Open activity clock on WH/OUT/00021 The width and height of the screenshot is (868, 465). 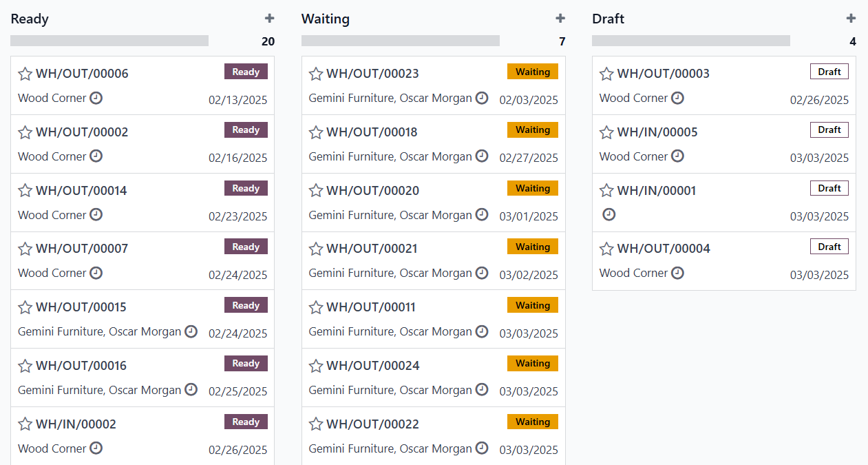point(482,273)
